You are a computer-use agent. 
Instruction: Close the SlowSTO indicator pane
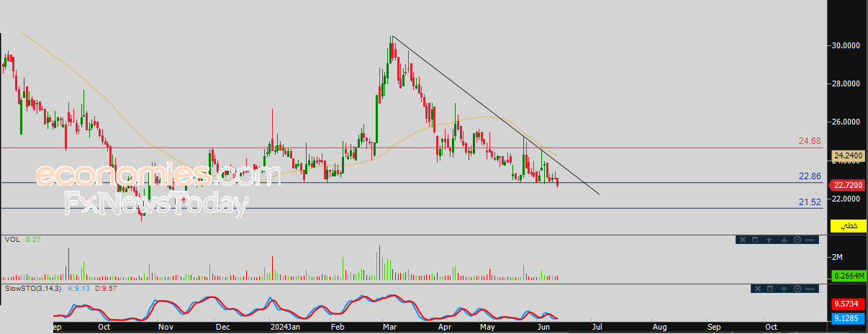click(x=758, y=289)
